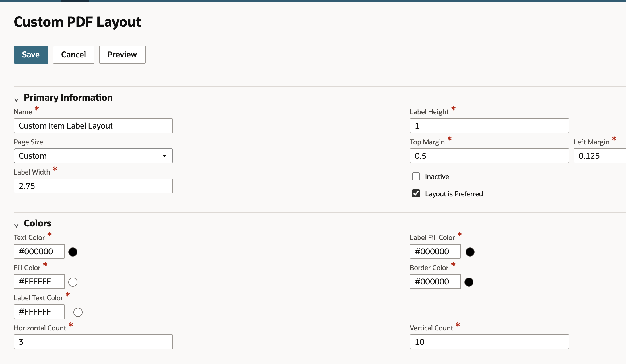This screenshot has height=364, width=626.
Task: Enable the Inactive checkbox
Action: (x=416, y=176)
